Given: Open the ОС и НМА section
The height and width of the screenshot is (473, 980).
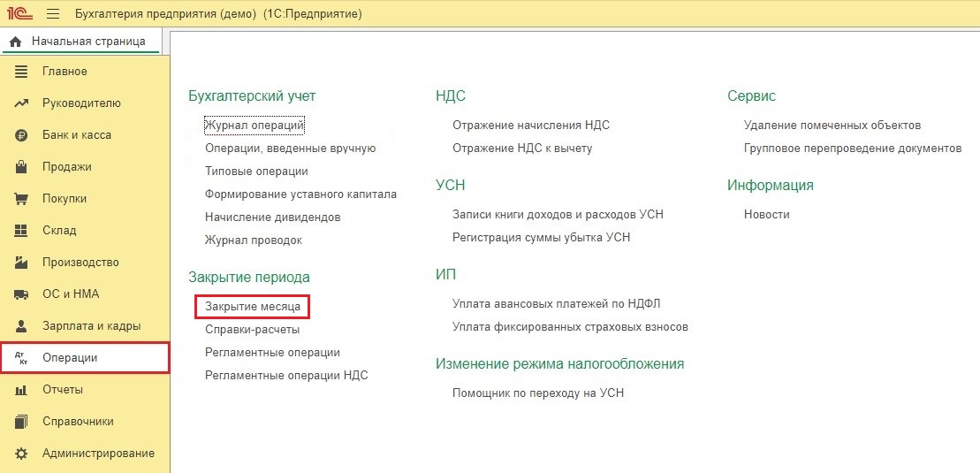Looking at the screenshot, I should [x=84, y=294].
